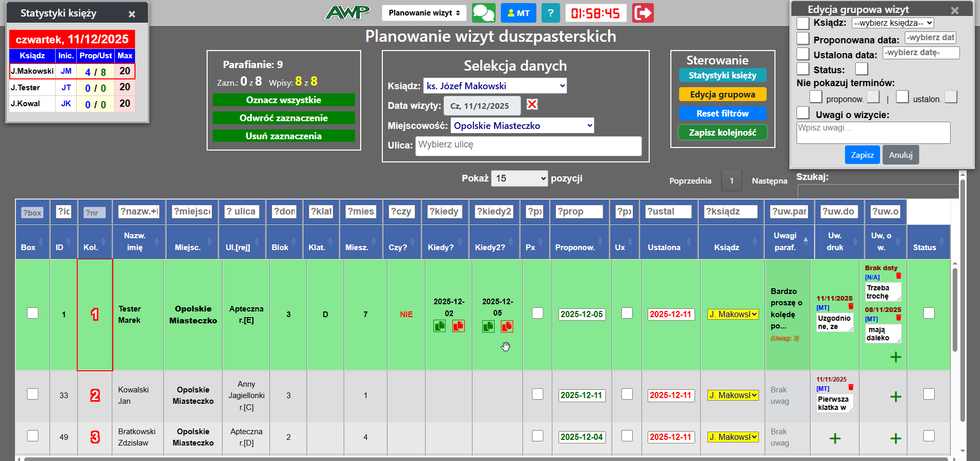Click the red logout icon
Image resolution: width=980 pixels, height=461 pixels.
(643, 13)
